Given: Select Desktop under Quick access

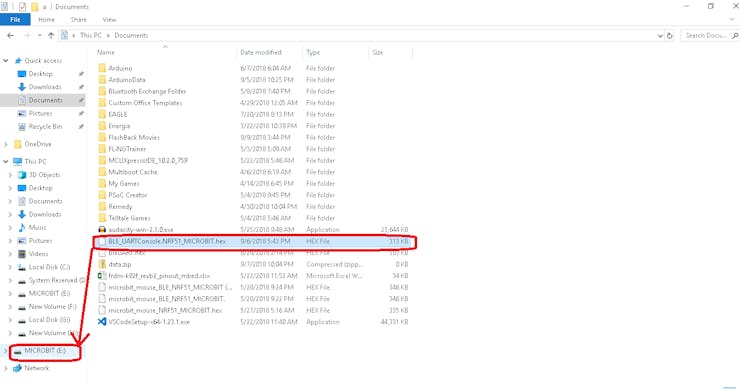Looking at the screenshot, I should pos(41,74).
